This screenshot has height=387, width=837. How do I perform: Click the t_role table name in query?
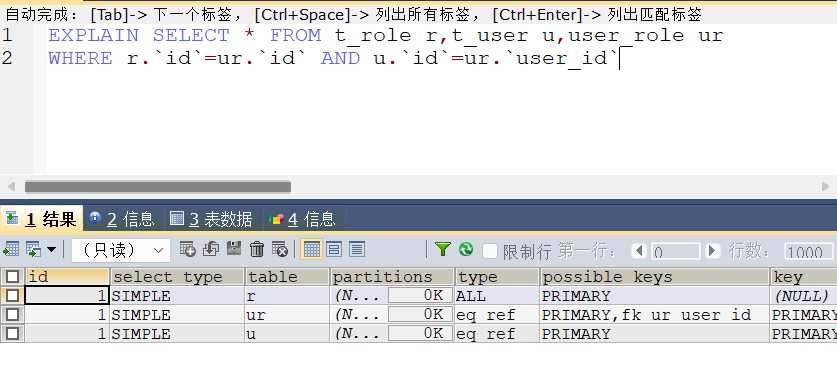(373, 36)
